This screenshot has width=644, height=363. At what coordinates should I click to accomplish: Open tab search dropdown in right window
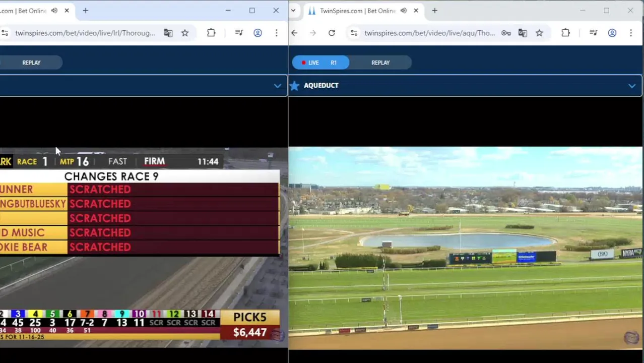[293, 11]
